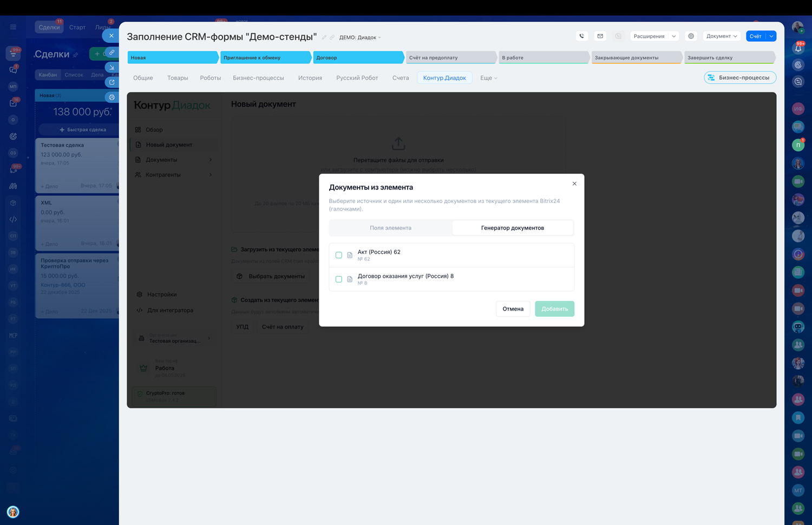
Task: Click the green П avatar in the right rail
Action: click(798, 145)
